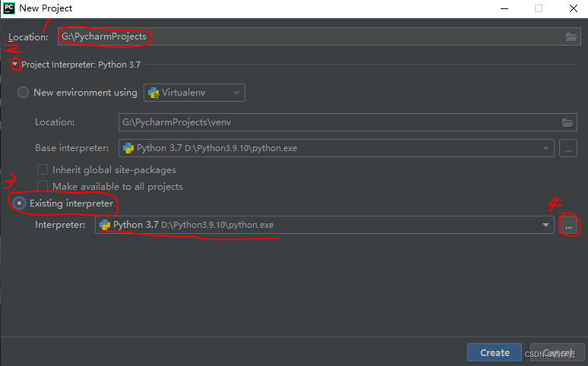This screenshot has height=366, width=588.
Task: Click 'Project Interpreter: Python 3.7' label
Action: [81, 65]
